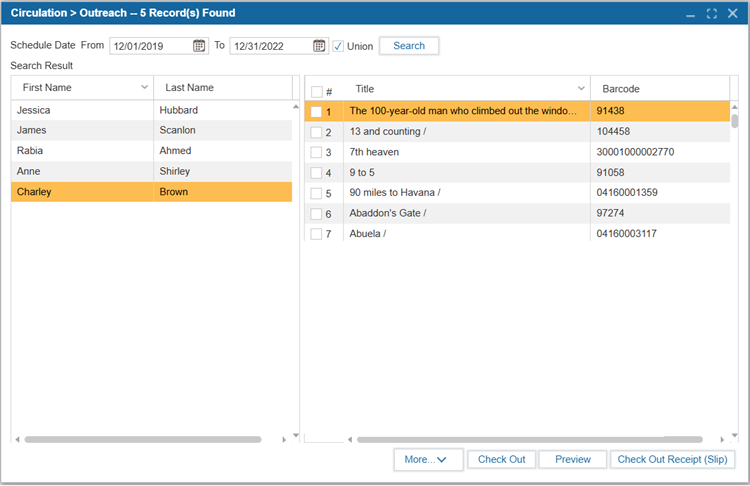The height and width of the screenshot is (486, 750).
Task: Click patron list scroll-right arrow
Action: tap(284, 439)
